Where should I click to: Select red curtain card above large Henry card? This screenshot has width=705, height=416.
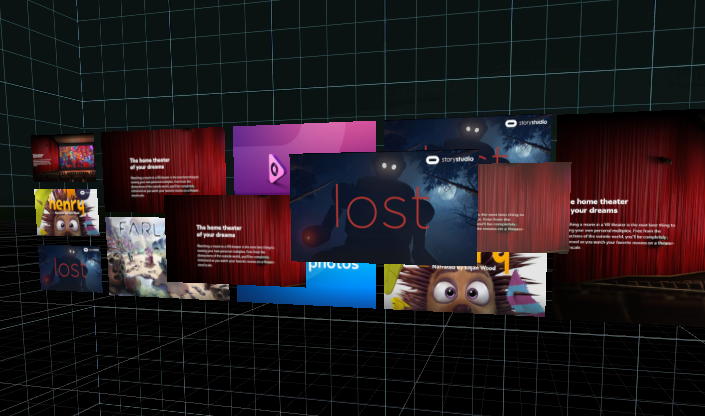524,207
